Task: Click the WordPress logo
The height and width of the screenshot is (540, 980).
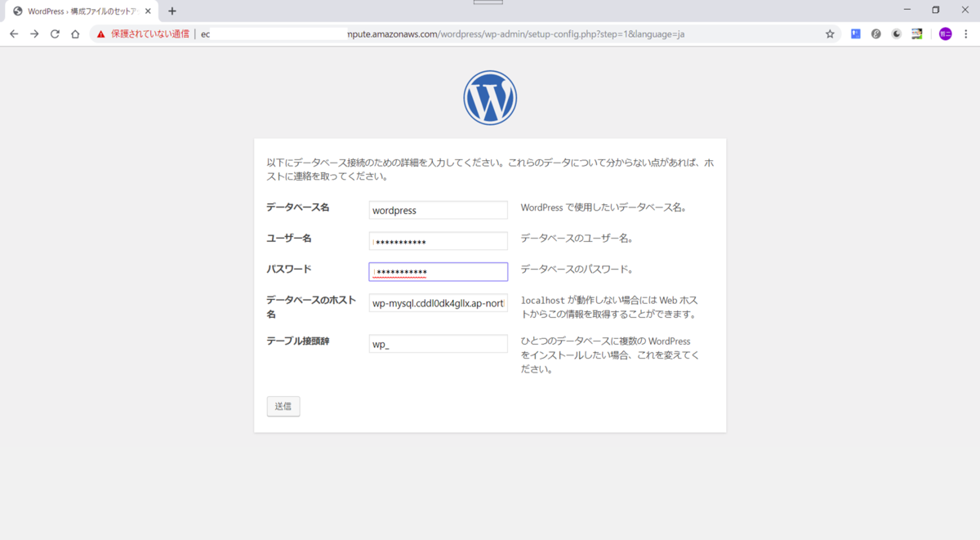Action: pyautogui.click(x=490, y=96)
